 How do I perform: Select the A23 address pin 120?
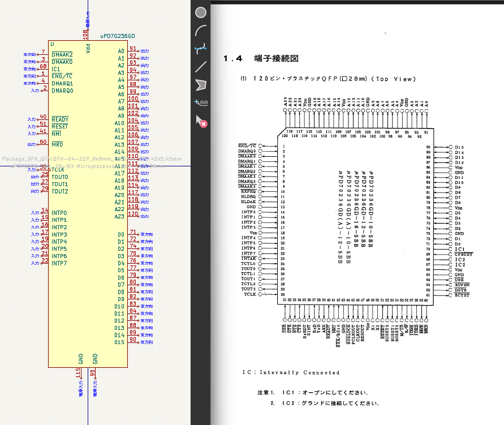coord(133,216)
